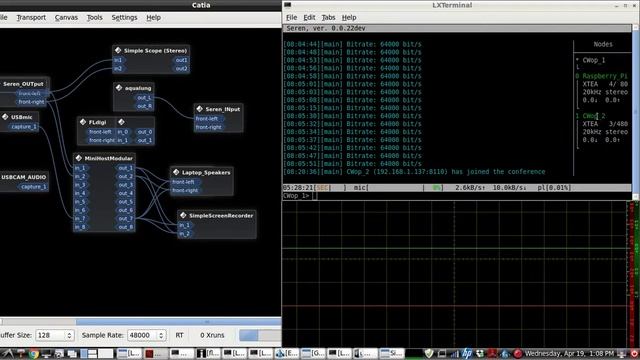Viewport: 640px width, 360px height.
Task: Click out_1 port on FLdigi node
Action: [144, 140]
